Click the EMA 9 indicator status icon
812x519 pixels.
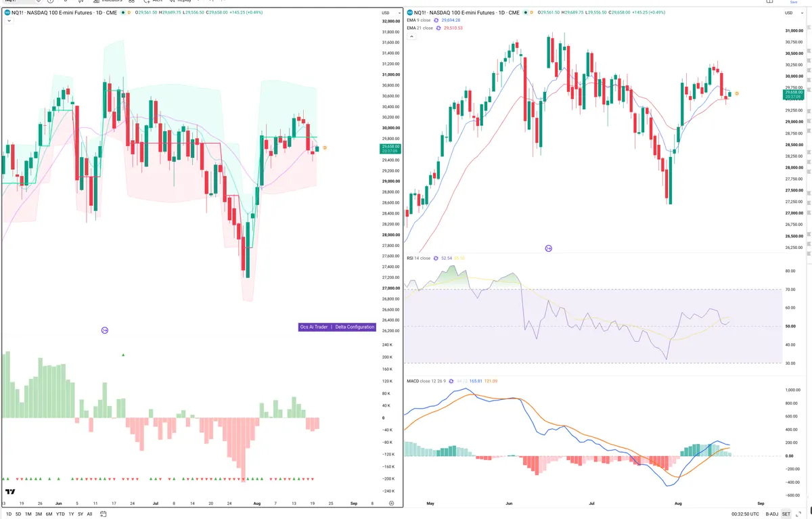tap(436, 20)
